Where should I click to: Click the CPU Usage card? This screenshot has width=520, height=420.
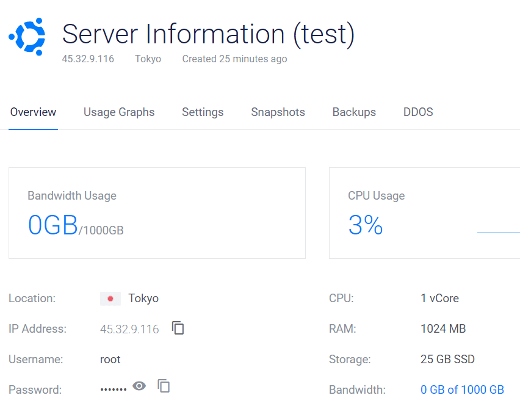point(424,213)
